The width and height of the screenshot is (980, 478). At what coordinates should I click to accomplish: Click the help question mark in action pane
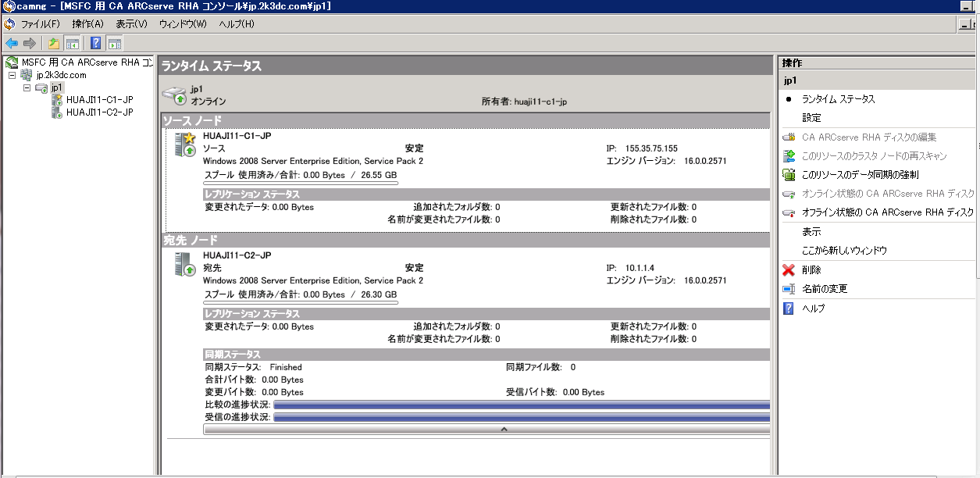[789, 309]
